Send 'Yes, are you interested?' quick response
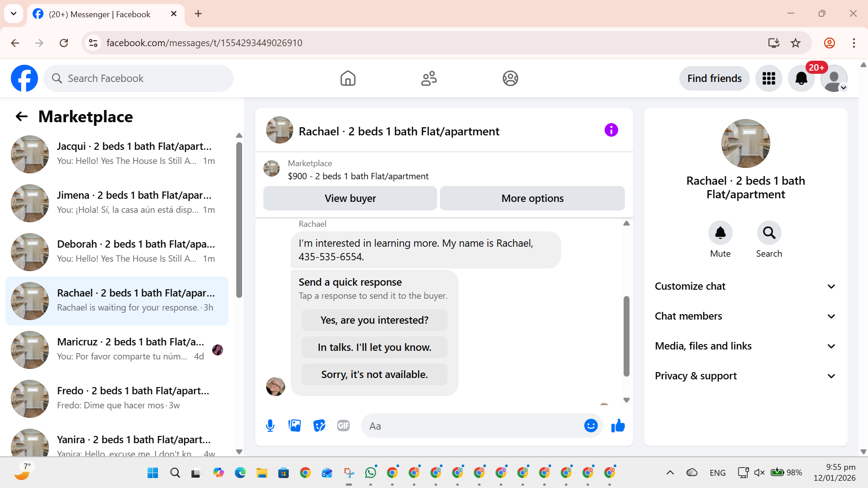Screen dimensions: 868x488 [x=374, y=320]
